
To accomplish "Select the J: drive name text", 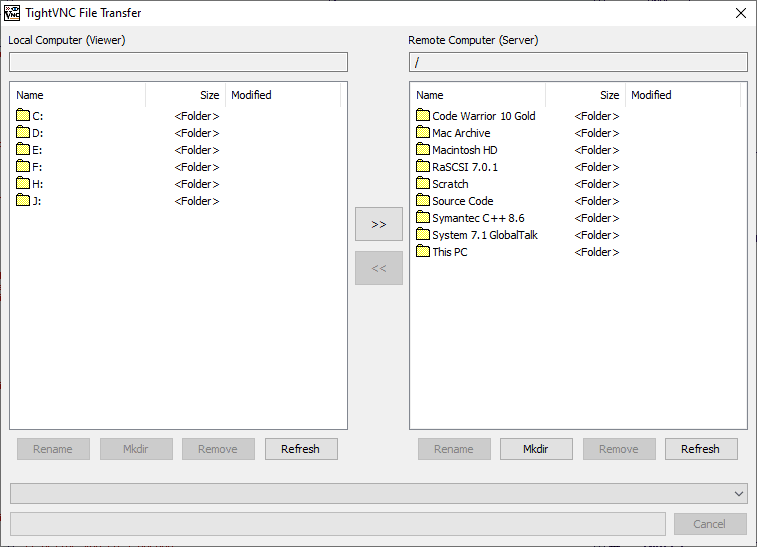I will click(37, 201).
